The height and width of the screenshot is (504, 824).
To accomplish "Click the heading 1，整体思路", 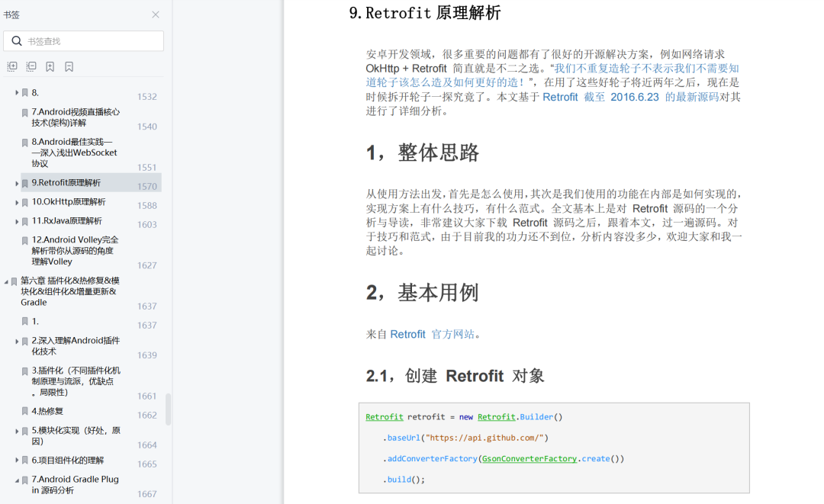I will pos(423,152).
